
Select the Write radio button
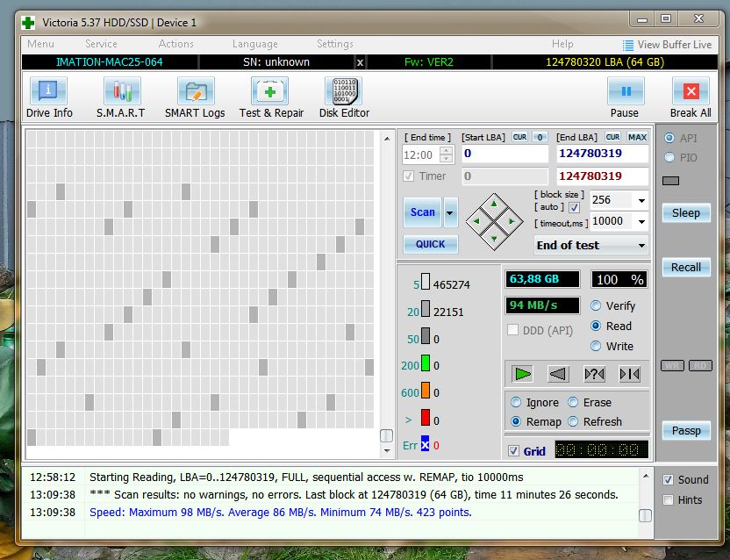point(596,346)
